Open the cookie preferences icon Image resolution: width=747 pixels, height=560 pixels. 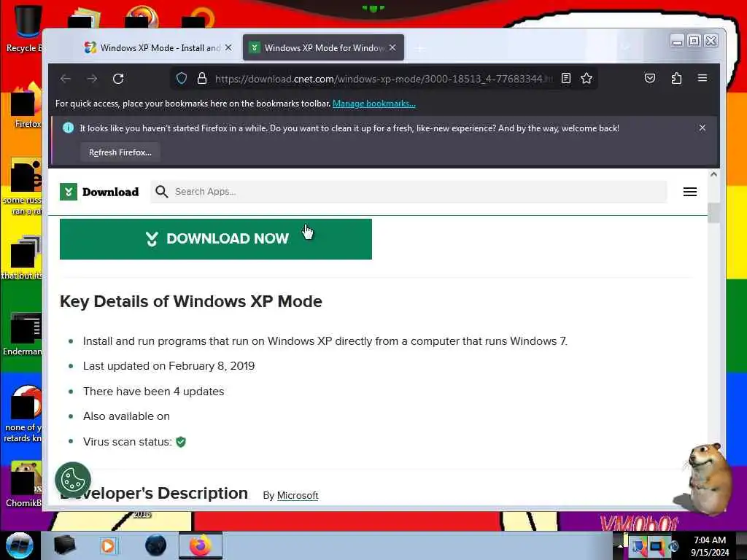coord(73,480)
